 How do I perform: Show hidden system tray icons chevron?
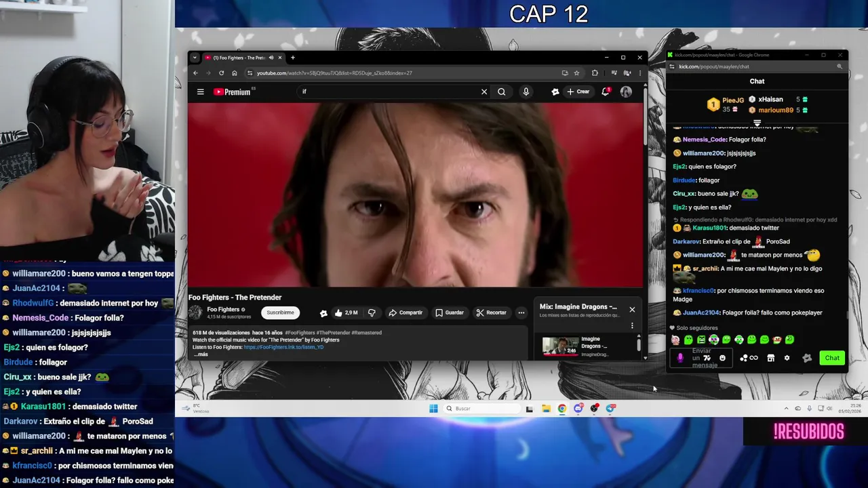(x=786, y=409)
